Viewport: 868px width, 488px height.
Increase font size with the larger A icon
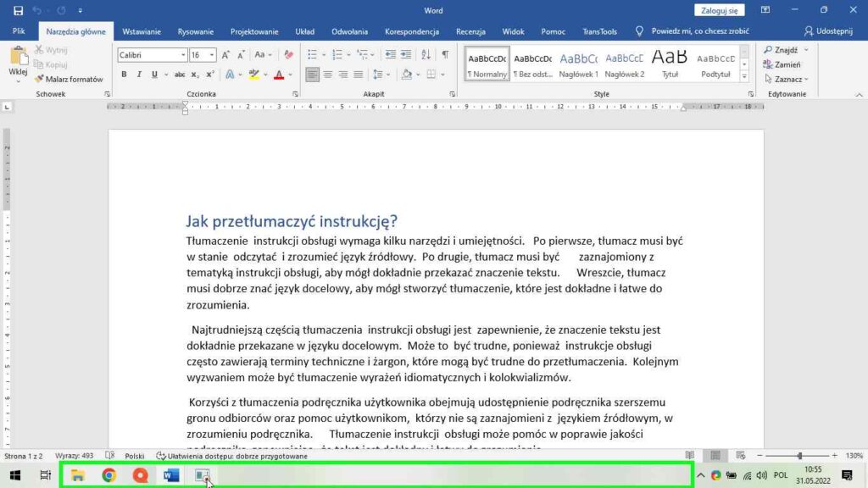tap(226, 54)
